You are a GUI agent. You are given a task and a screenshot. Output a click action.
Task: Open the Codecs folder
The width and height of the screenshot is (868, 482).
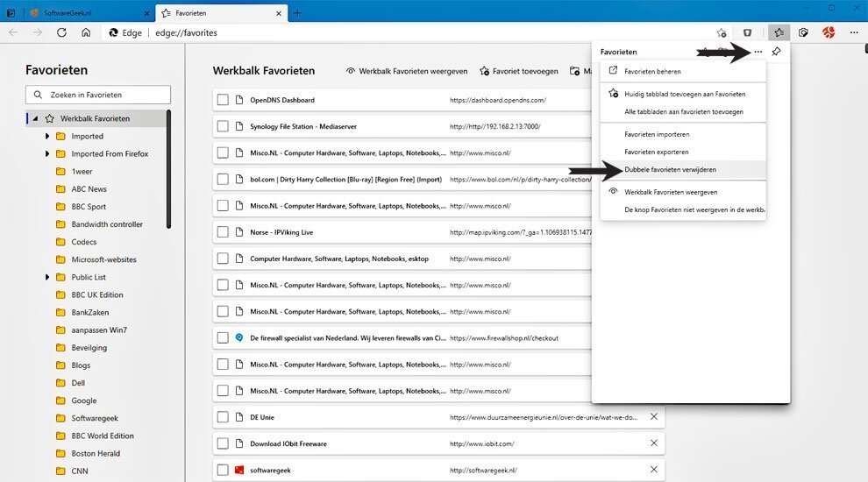[83, 242]
